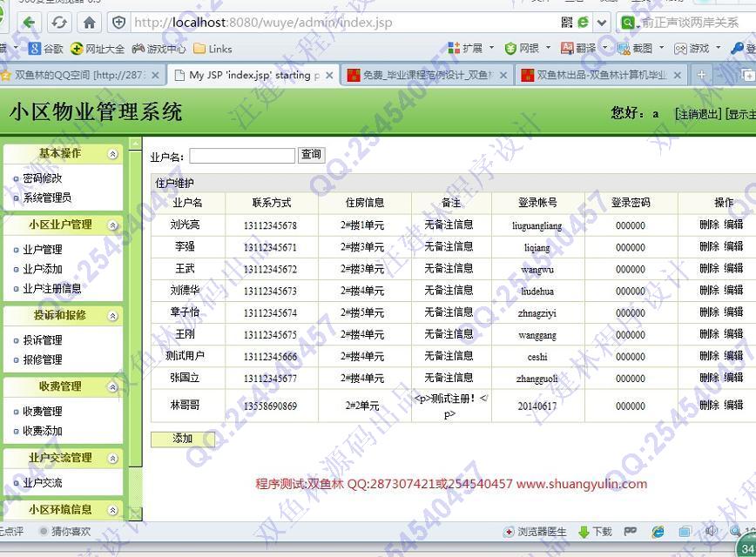Open the 游戏中心 bookmark
The height and width of the screenshot is (557, 756).
(159, 49)
